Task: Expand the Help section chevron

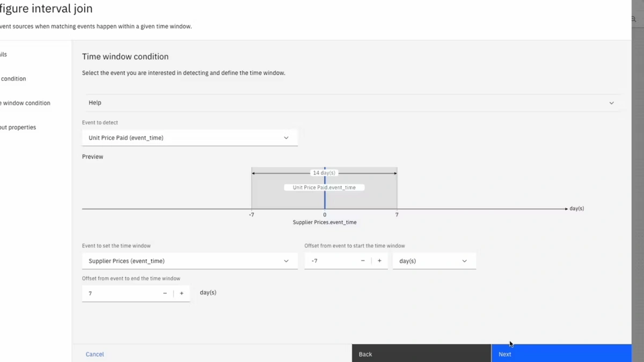Action: [x=611, y=103]
